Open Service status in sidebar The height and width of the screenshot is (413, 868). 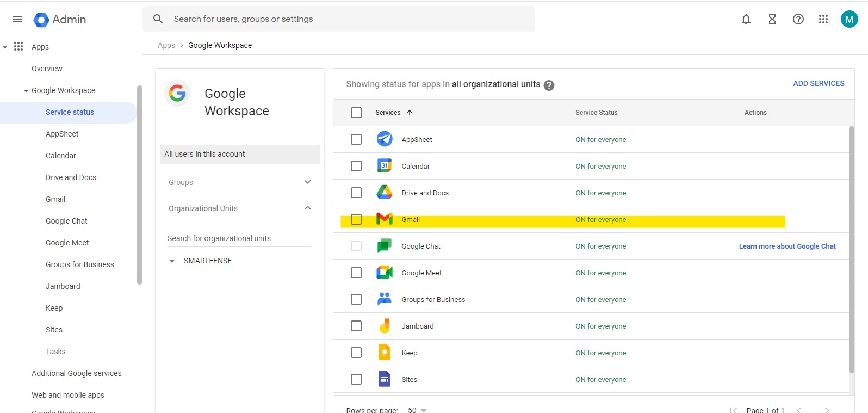[70, 112]
